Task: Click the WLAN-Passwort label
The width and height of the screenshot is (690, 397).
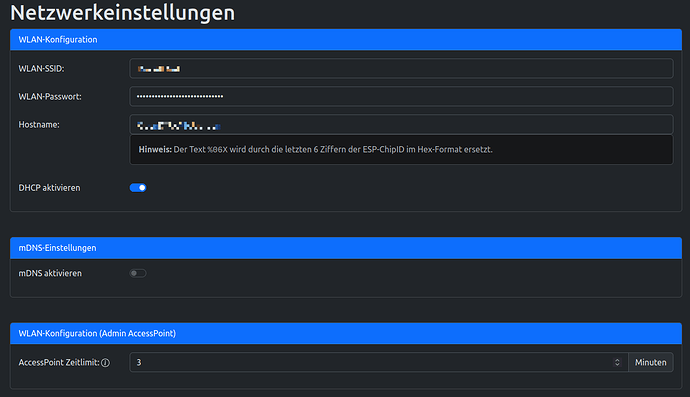Action: pos(50,96)
